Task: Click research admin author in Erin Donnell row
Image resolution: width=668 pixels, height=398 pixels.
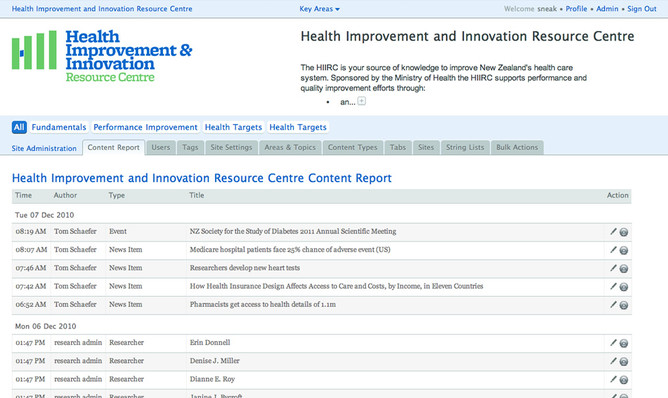Action: tap(78, 343)
